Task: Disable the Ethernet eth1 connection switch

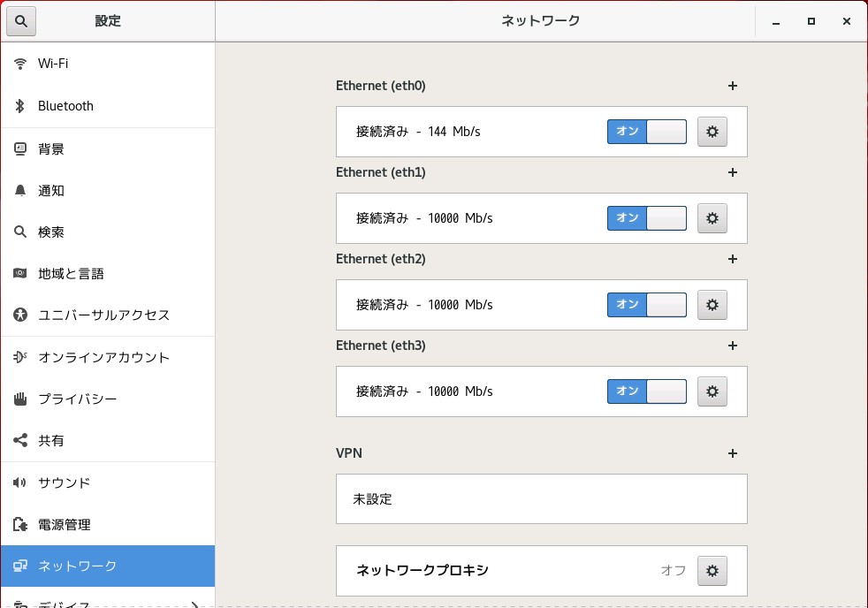Action: (646, 218)
